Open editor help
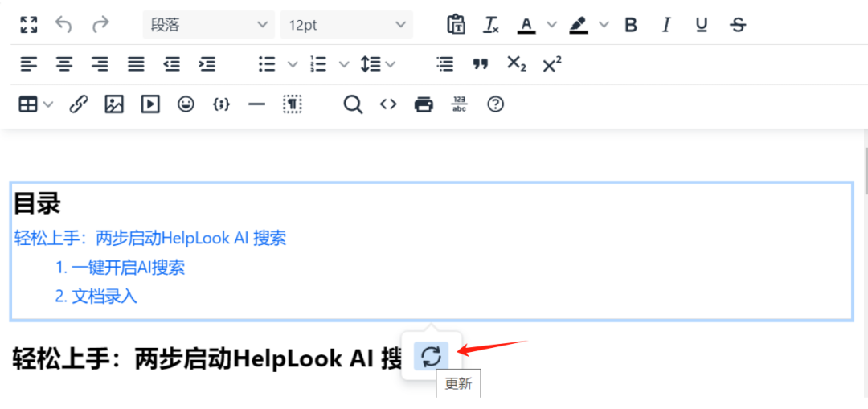This screenshot has width=868, height=409. pos(495,104)
